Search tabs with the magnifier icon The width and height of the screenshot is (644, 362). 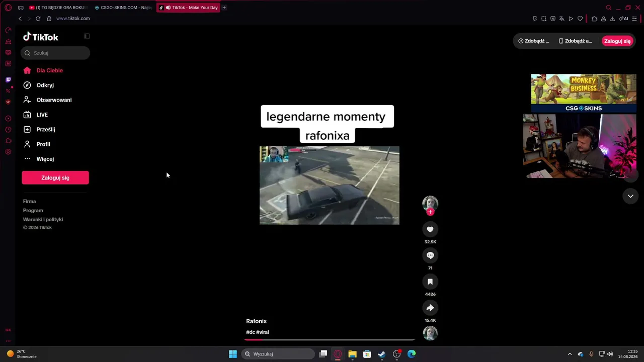coord(608,8)
